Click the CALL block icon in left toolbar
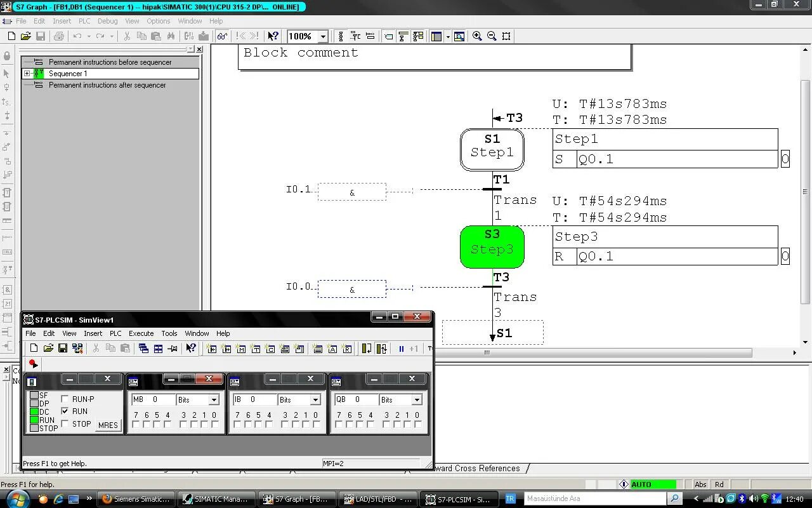The height and width of the screenshot is (508, 812). 7,251
